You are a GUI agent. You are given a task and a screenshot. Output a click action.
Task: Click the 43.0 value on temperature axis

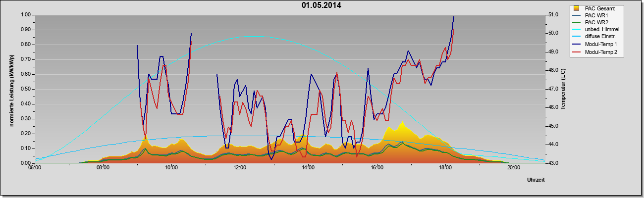[553, 163]
